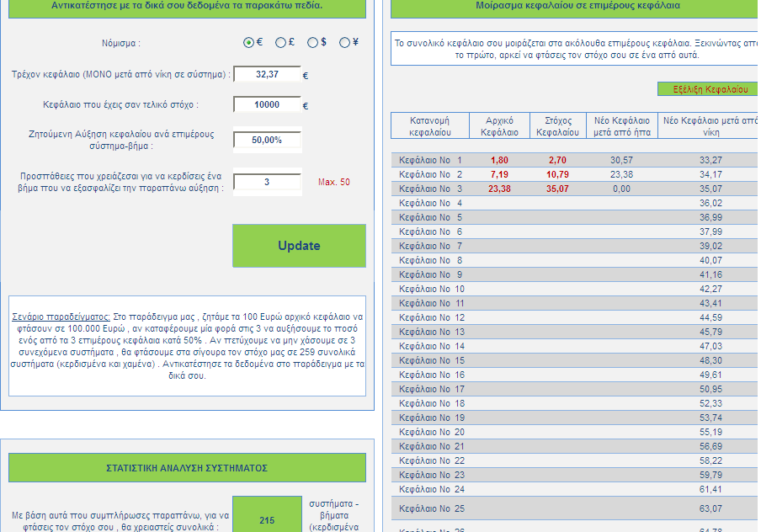
Task: Click the Κεφάλαιο Νο 15 row label
Action: [x=432, y=360]
